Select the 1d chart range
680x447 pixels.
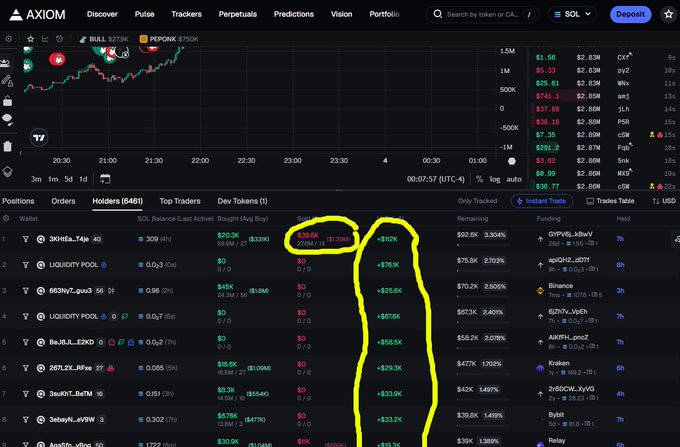[x=83, y=179]
